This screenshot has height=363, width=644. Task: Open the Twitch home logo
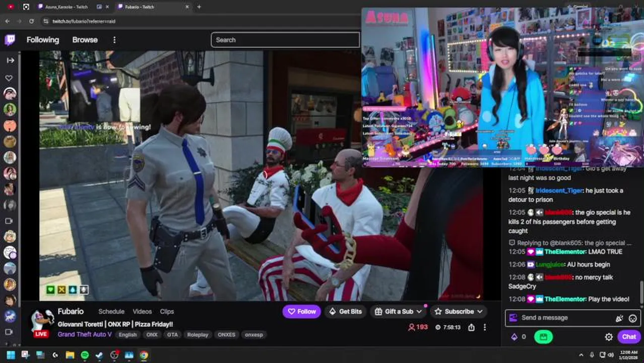tap(10, 40)
